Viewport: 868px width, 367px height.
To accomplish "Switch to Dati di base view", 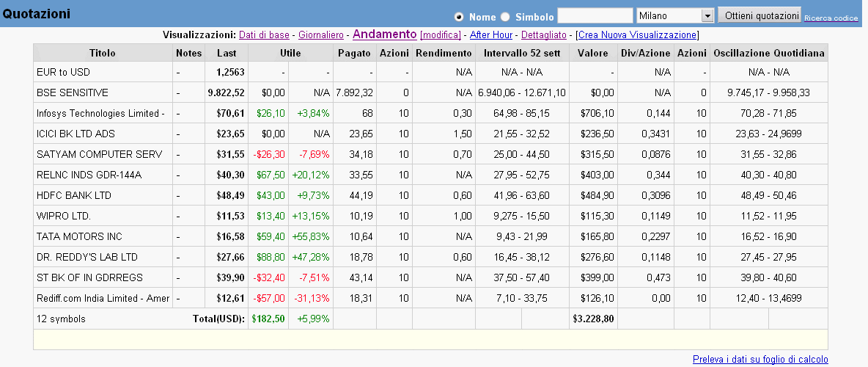I will point(264,35).
